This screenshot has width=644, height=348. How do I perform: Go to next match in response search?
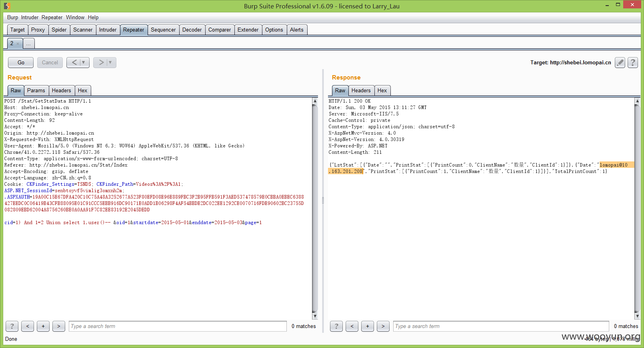(383, 326)
